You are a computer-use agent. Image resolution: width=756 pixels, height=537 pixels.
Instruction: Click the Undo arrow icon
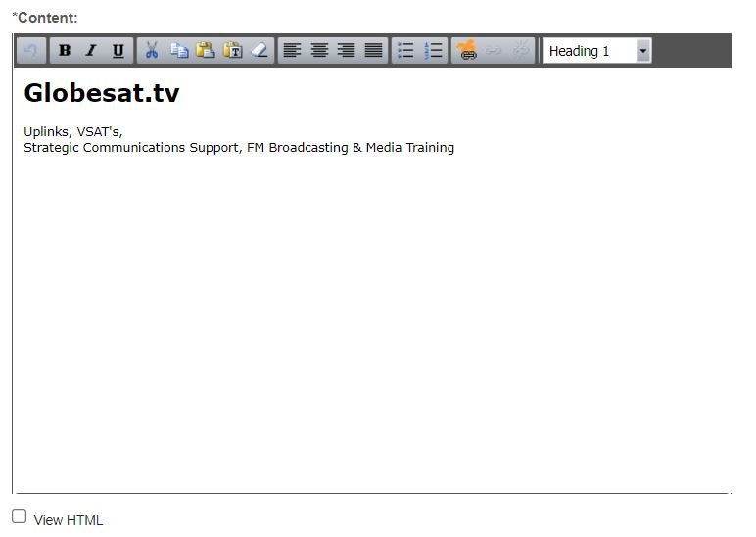click(30, 51)
